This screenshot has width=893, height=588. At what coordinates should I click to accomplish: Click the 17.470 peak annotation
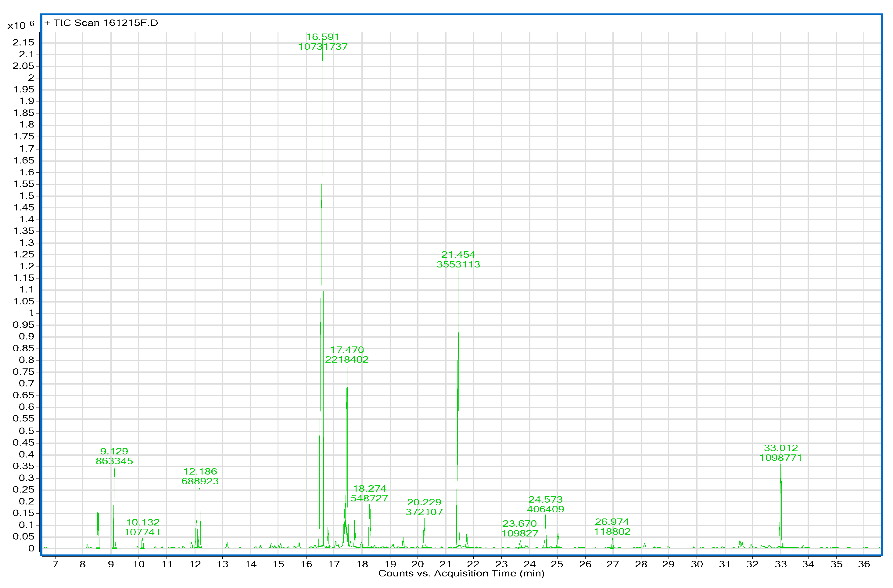[x=347, y=350]
